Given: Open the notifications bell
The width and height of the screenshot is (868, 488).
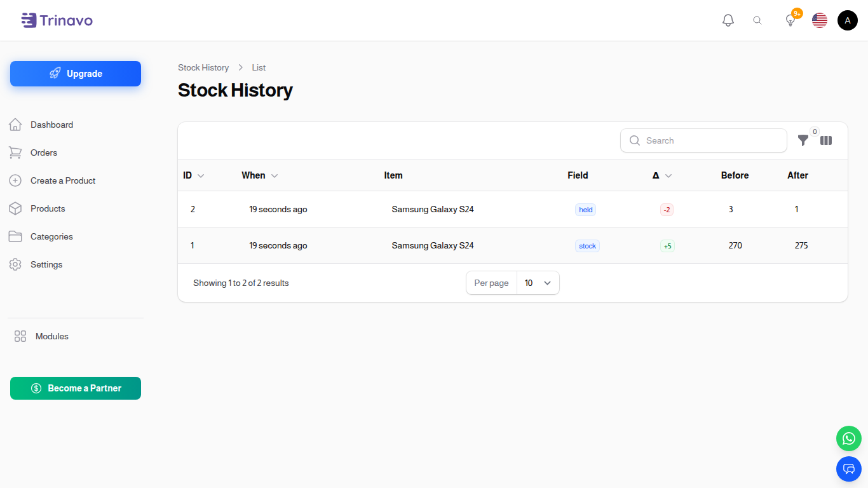Looking at the screenshot, I should click(728, 20).
